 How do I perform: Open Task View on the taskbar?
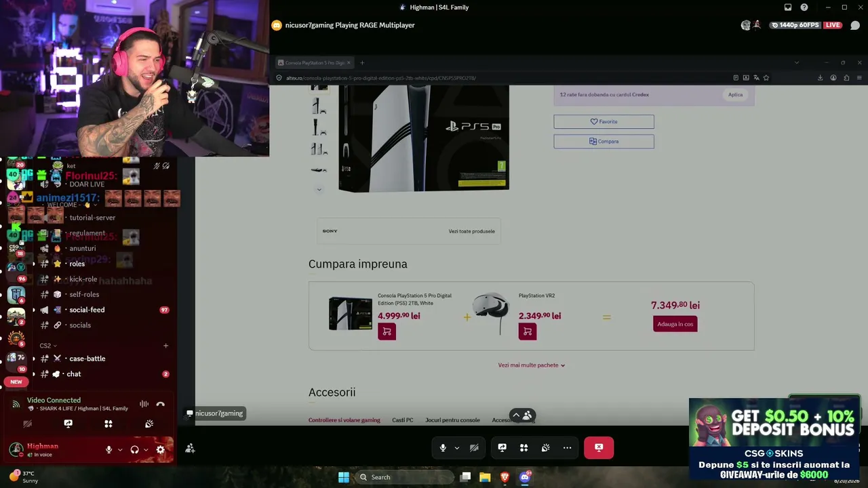465,477
